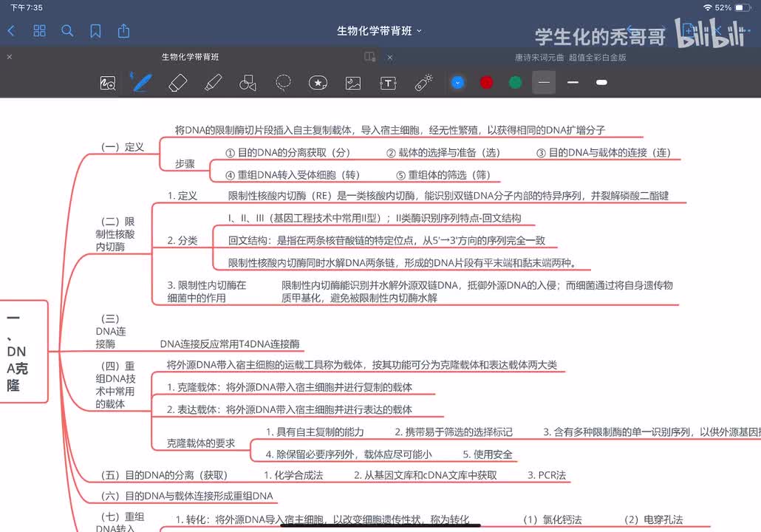The image size is (761, 532).
Task: Select the Text box tool
Action: 389,83
